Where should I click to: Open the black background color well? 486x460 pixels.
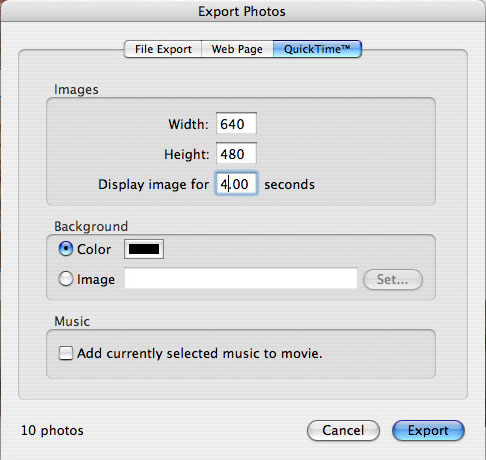tap(144, 249)
